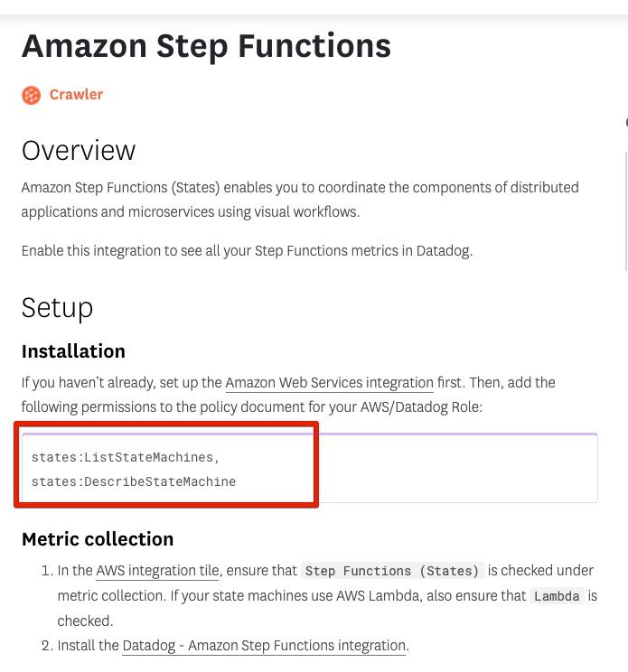Click the Step Functions (States) inline code

(392, 571)
